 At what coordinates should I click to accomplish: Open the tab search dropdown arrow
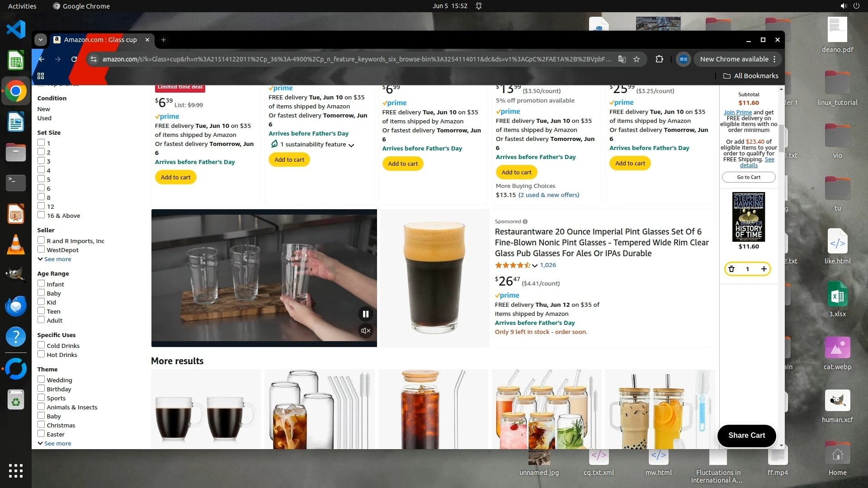click(40, 40)
